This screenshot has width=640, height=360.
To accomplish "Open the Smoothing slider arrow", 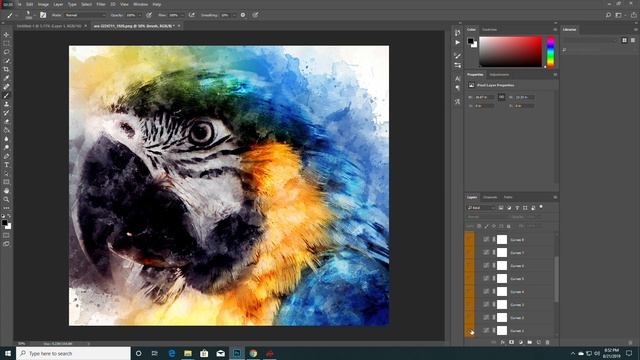I will point(234,15).
